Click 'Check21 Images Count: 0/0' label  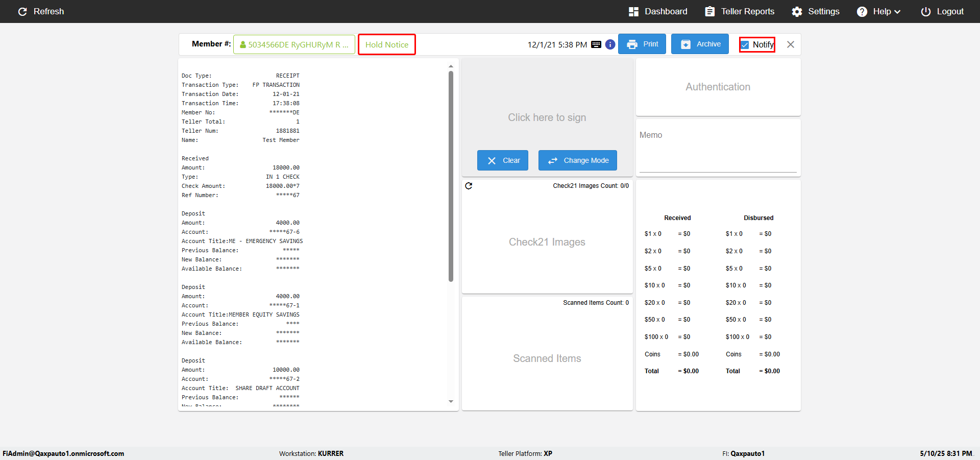(x=591, y=186)
